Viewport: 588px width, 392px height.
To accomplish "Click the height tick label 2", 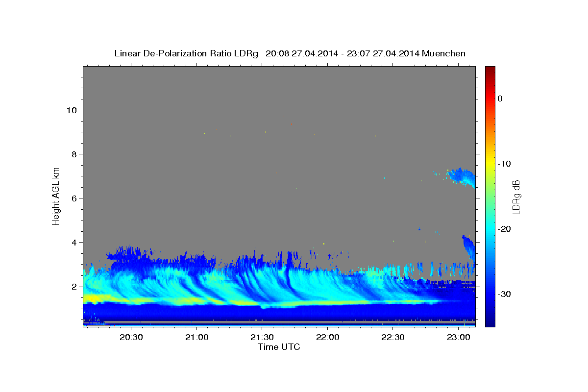I will click(74, 287).
